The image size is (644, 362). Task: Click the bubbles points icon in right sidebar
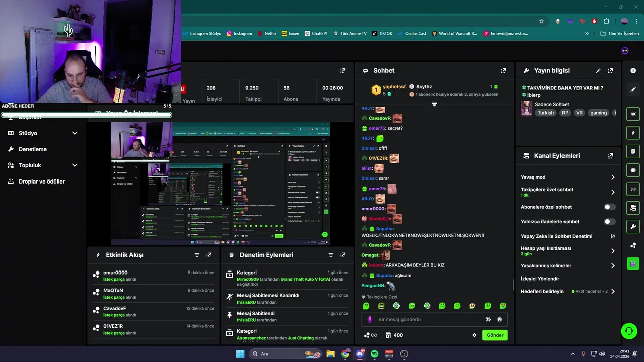coord(633,245)
